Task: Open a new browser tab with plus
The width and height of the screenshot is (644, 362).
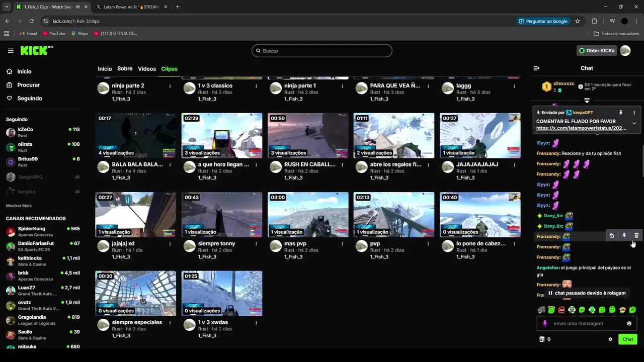Action: pyautogui.click(x=178, y=7)
